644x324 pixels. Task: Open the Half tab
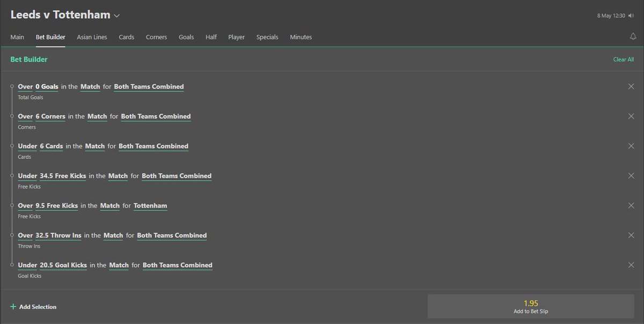pos(211,37)
